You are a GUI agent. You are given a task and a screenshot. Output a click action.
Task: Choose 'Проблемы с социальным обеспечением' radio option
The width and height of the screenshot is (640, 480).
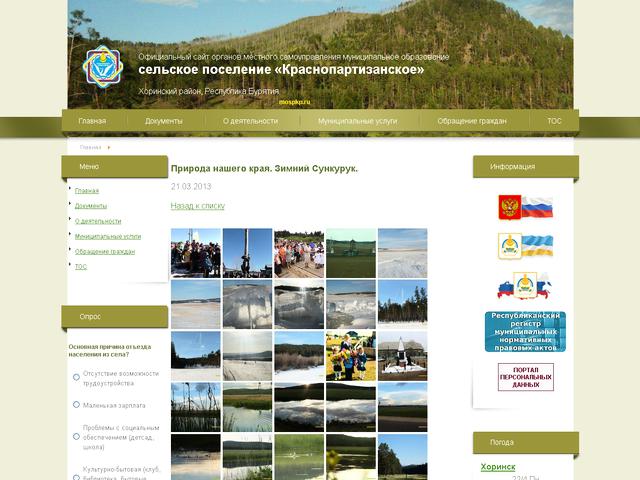pyautogui.click(x=77, y=432)
